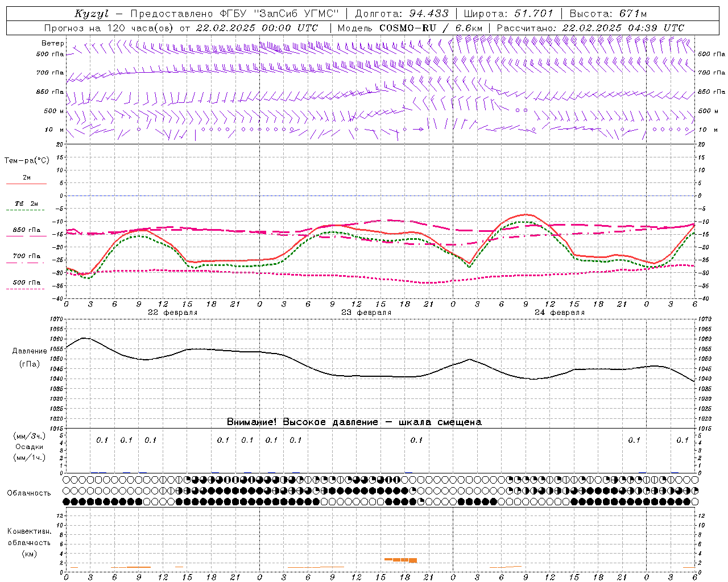
Task: Click the 1070 tick on left pressure axis
Action: coord(57,319)
